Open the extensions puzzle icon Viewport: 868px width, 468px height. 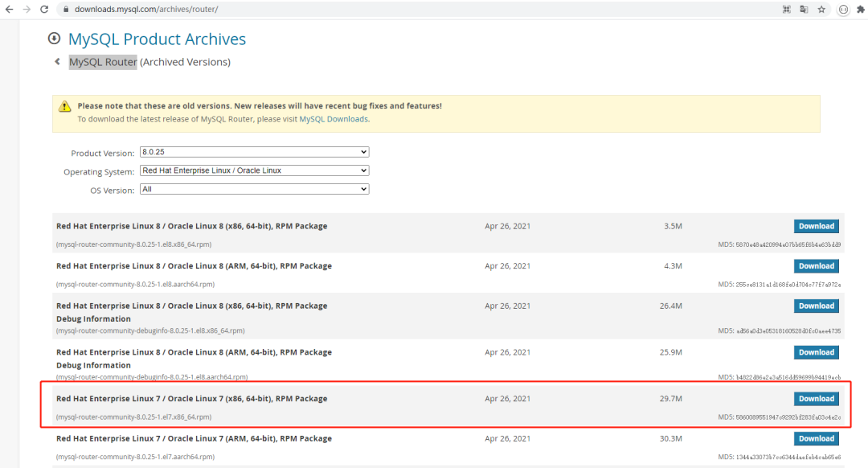(x=860, y=10)
